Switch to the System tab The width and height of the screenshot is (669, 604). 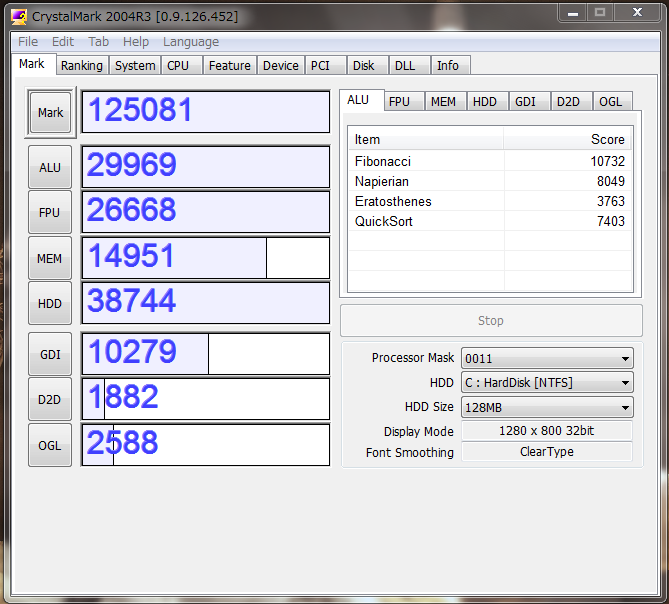pos(135,66)
